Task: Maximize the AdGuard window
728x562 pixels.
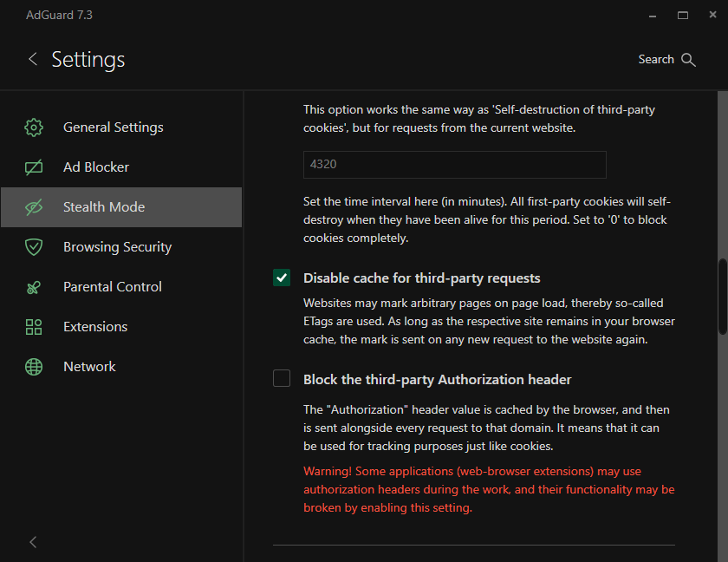Action: (x=683, y=15)
